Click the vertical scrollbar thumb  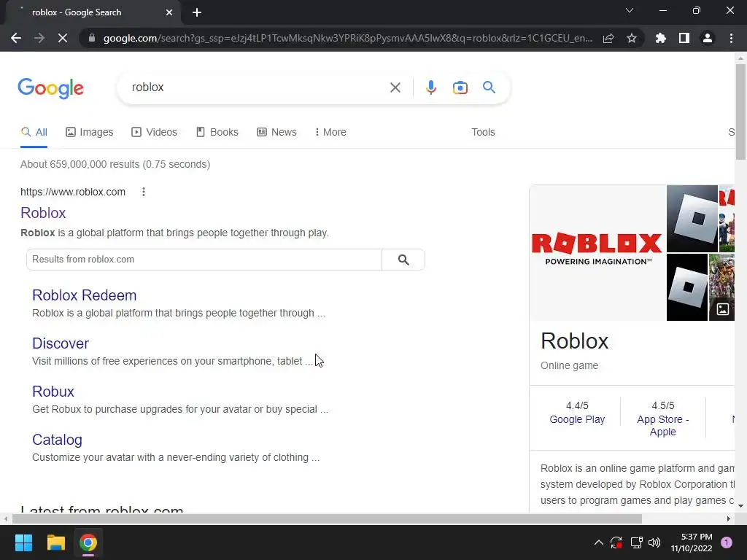[x=740, y=112]
